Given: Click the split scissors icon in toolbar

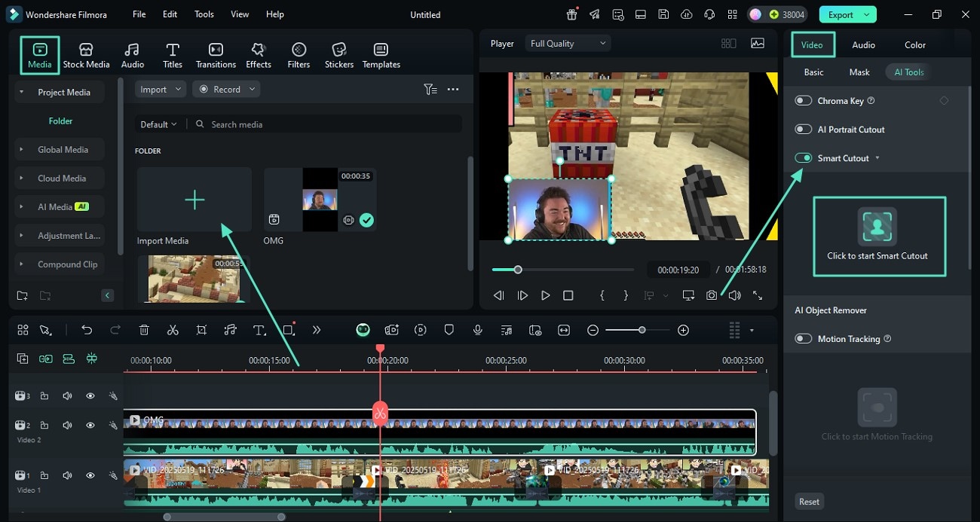Looking at the screenshot, I should 173,330.
